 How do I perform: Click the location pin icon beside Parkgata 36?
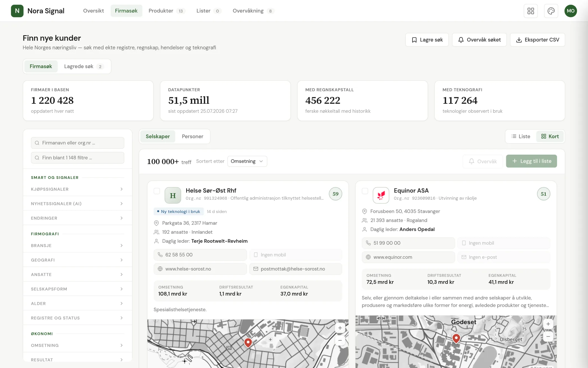(156, 223)
